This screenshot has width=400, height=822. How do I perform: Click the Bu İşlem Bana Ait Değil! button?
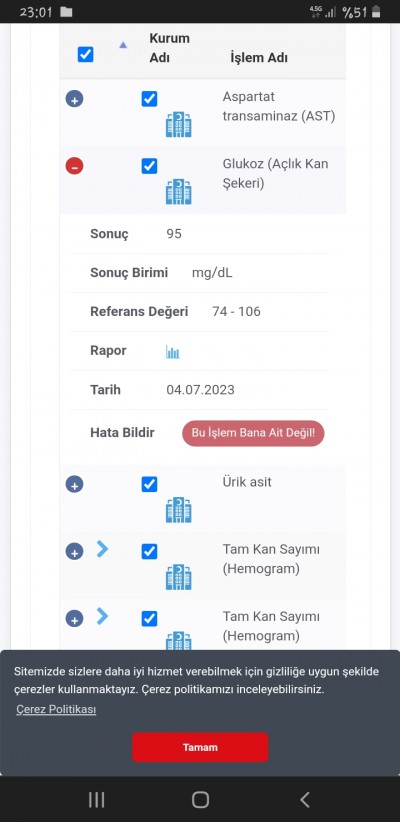pos(253,433)
